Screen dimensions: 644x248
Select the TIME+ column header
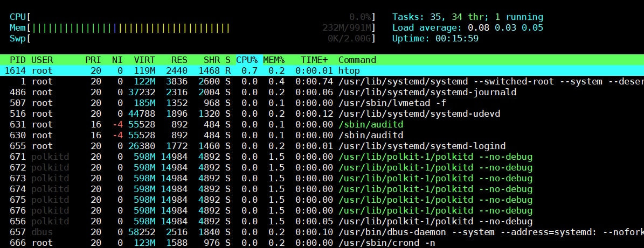pyautogui.click(x=314, y=60)
